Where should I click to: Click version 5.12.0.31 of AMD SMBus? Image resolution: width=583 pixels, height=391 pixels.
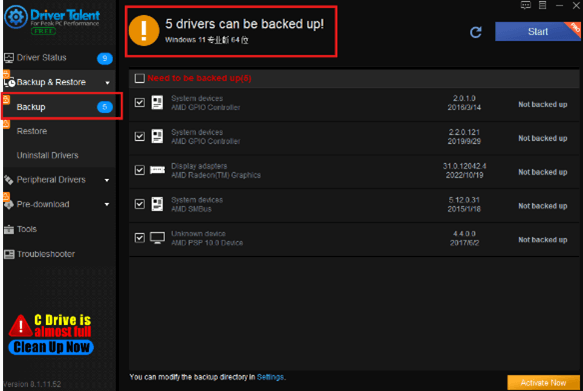464,200
